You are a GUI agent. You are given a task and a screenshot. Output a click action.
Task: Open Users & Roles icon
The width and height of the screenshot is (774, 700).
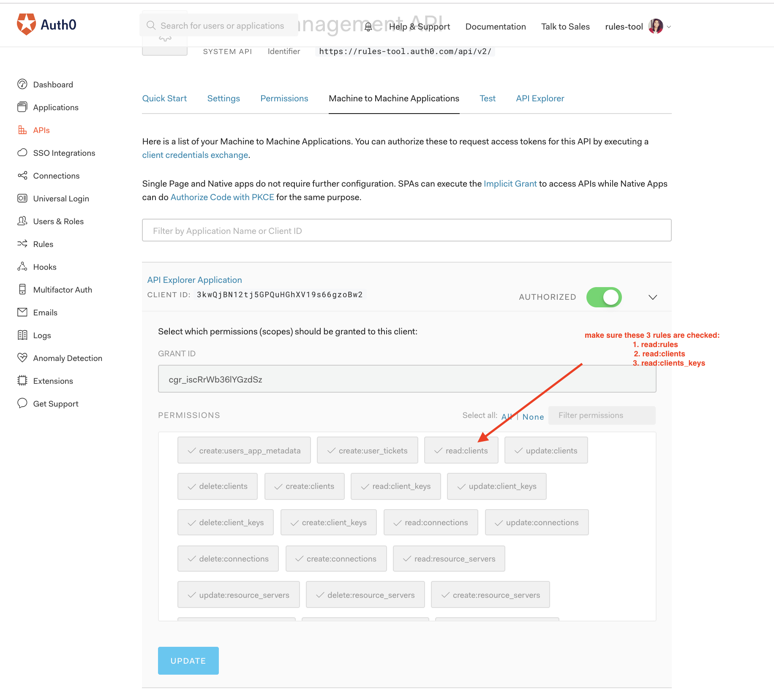point(22,221)
